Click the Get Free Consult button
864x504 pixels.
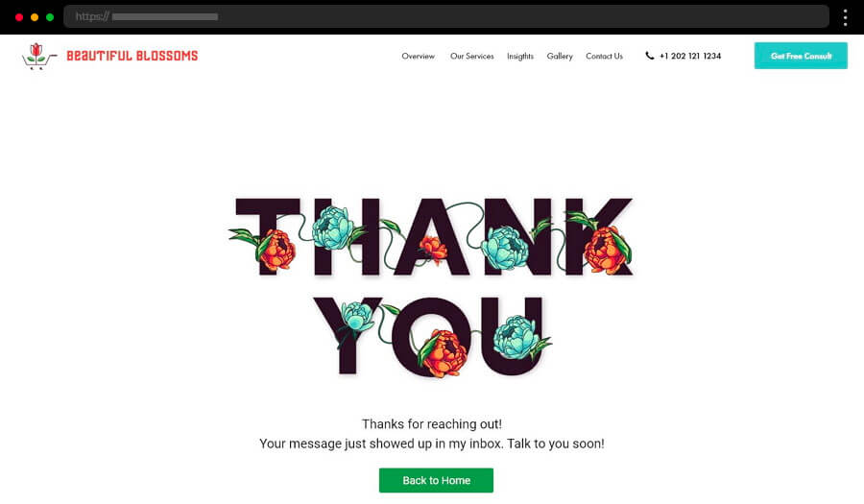point(801,56)
